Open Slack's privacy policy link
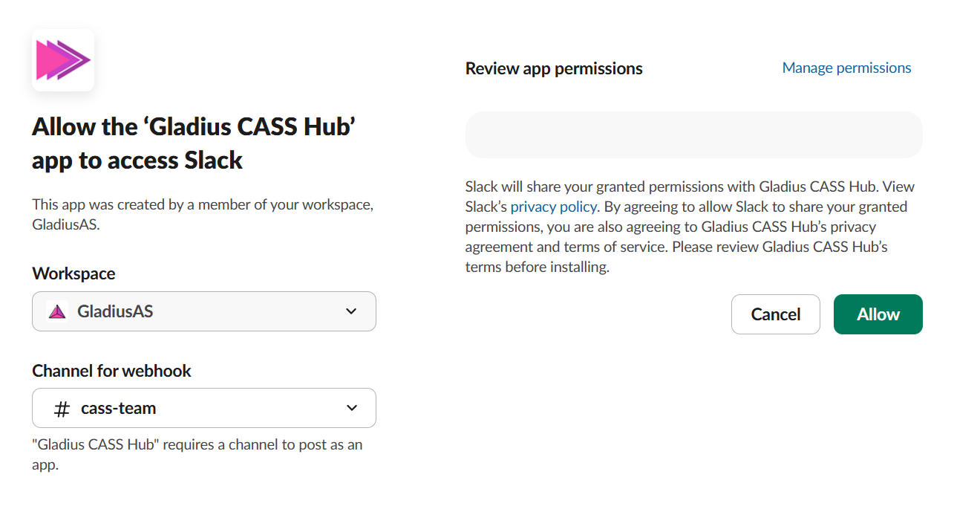The image size is (980, 509). pyautogui.click(x=553, y=207)
